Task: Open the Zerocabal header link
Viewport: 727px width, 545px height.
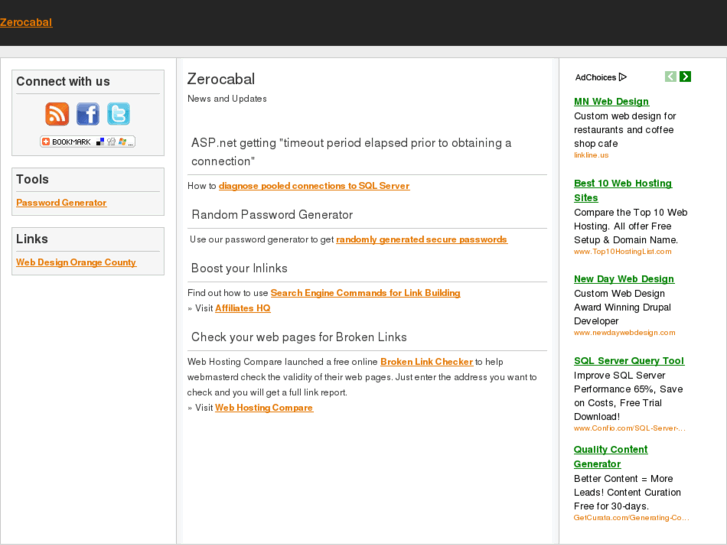Action: (x=26, y=22)
